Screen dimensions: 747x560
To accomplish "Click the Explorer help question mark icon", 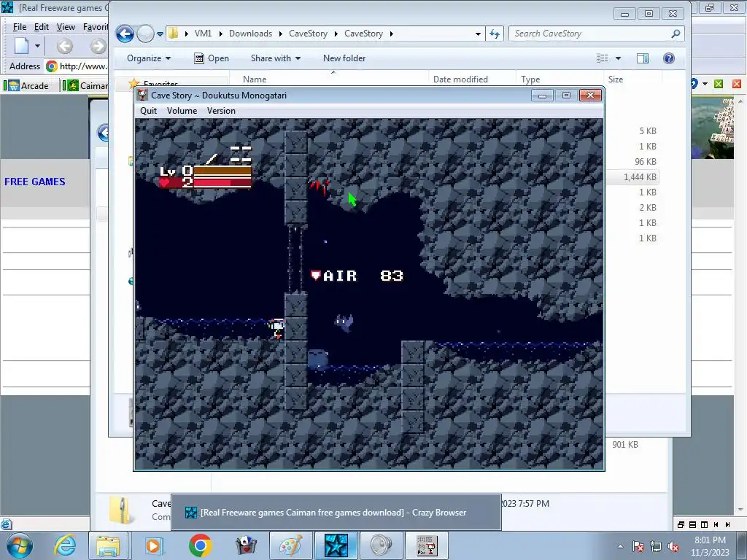I will (x=669, y=58).
